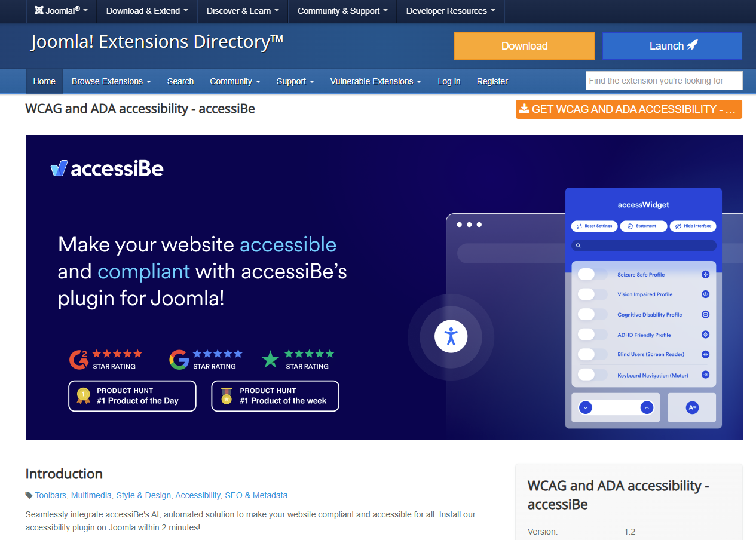Go to the Home tab
This screenshot has height=540, width=756.
point(44,81)
